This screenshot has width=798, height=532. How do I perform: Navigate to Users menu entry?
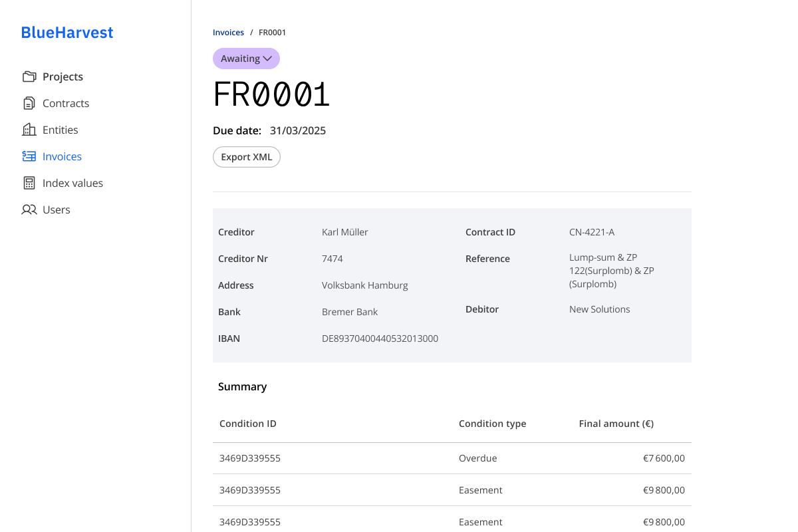pyautogui.click(x=56, y=209)
